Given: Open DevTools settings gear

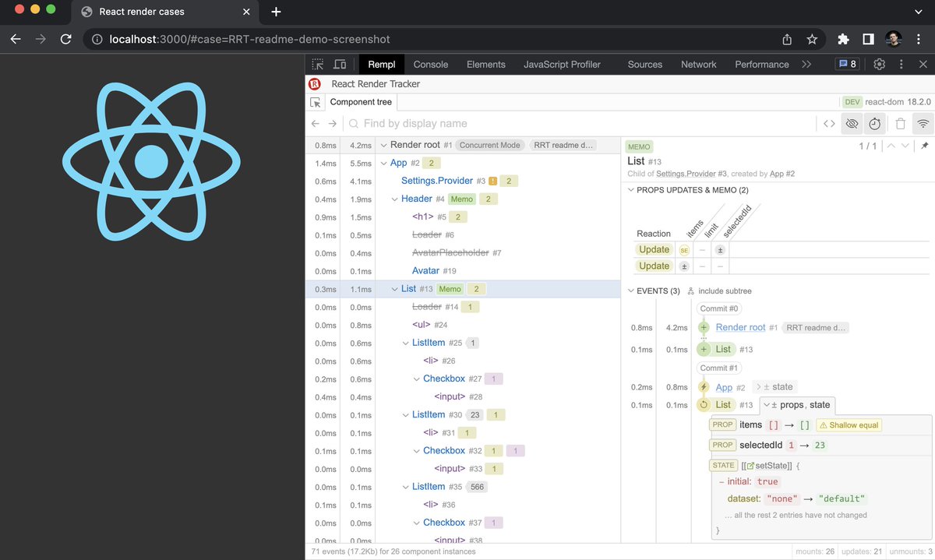Looking at the screenshot, I should (x=880, y=65).
